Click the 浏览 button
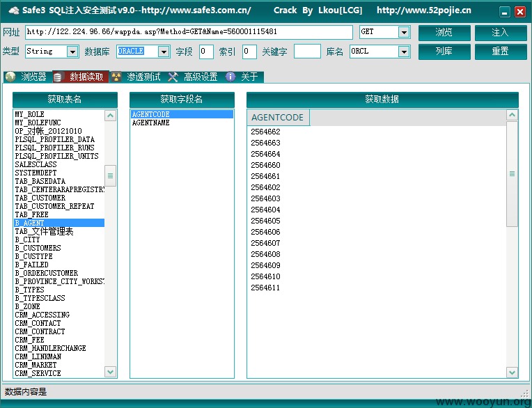This screenshot has width=532, height=408. [444, 33]
